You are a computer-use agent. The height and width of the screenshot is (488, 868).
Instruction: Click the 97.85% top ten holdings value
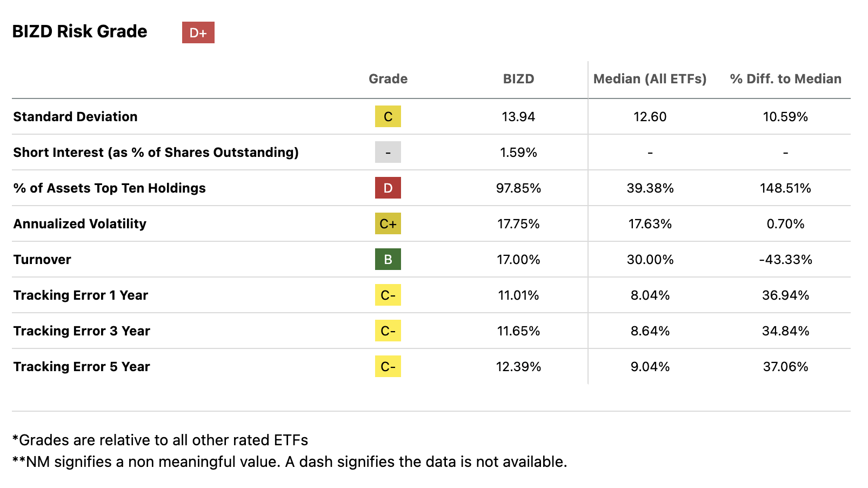coord(518,188)
